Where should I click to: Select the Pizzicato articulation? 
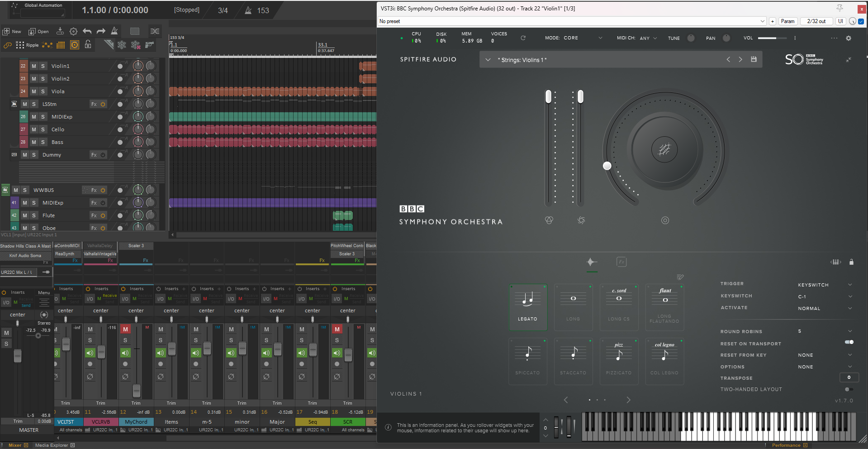[x=619, y=361]
